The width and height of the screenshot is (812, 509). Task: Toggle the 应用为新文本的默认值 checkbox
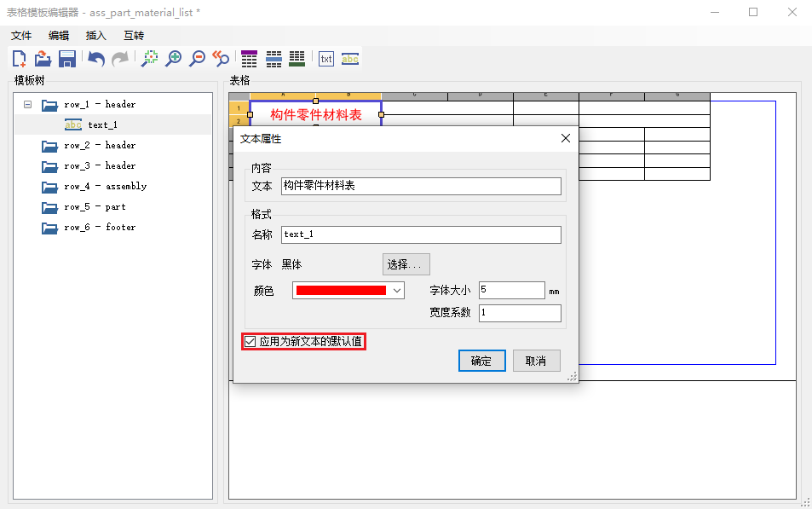pyautogui.click(x=251, y=342)
